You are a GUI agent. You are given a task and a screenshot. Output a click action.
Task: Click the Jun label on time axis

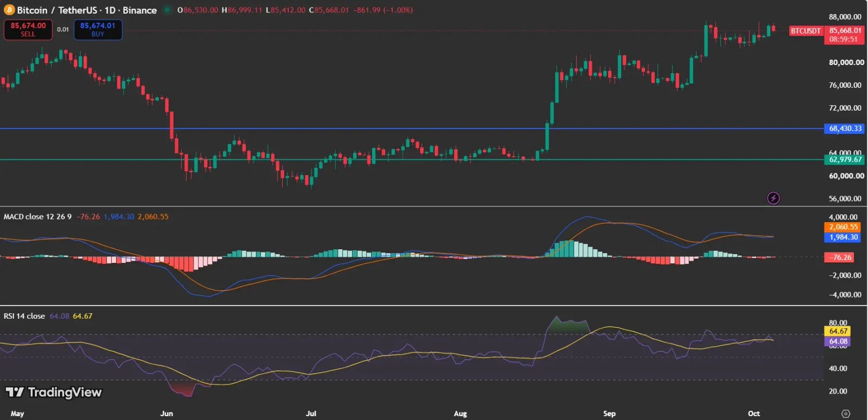click(x=167, y=413)
